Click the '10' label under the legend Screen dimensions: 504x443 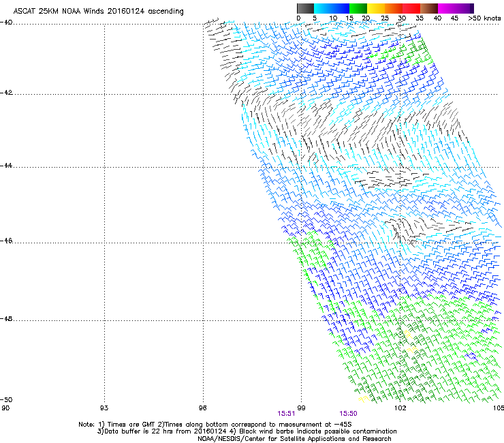click(x=333, y=18)
